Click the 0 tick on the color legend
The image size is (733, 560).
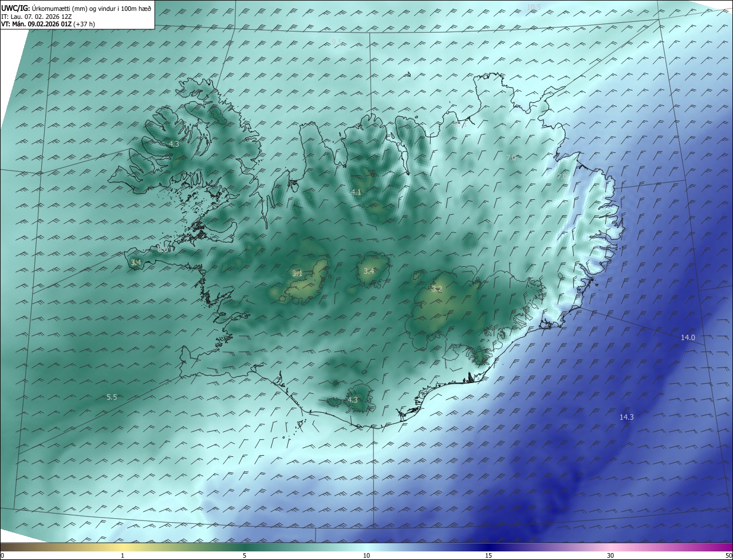pos(2,555)
